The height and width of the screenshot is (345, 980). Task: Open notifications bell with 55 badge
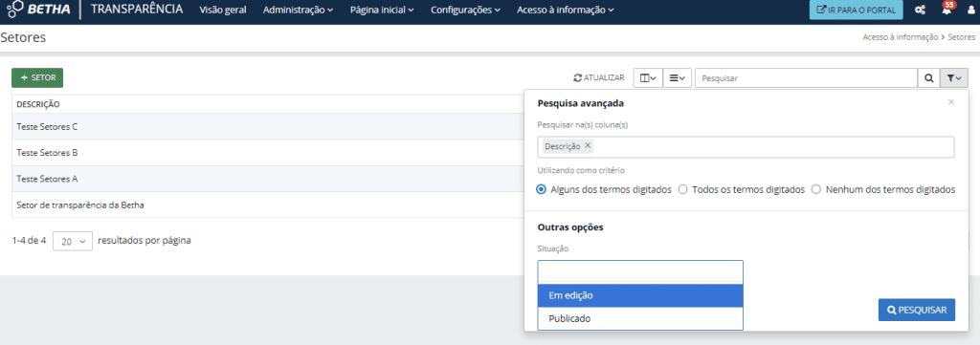coord(947,9)
